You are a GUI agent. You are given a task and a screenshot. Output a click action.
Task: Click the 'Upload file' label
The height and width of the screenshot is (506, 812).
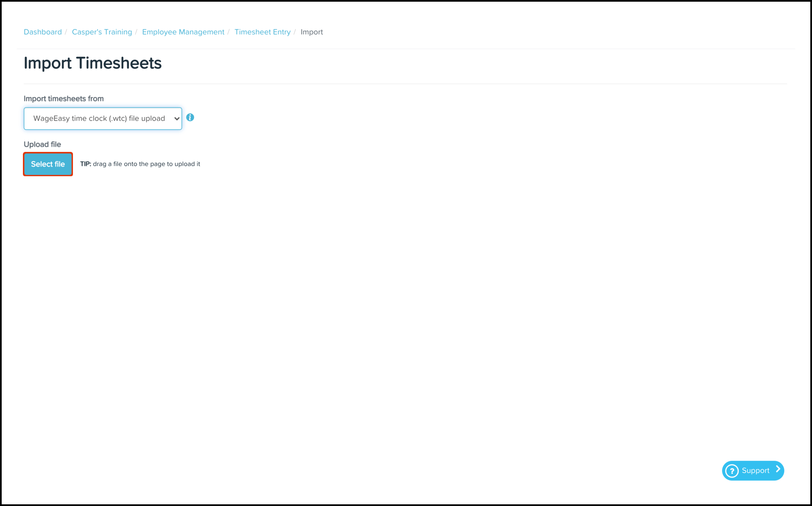click(x=42, y=145)
